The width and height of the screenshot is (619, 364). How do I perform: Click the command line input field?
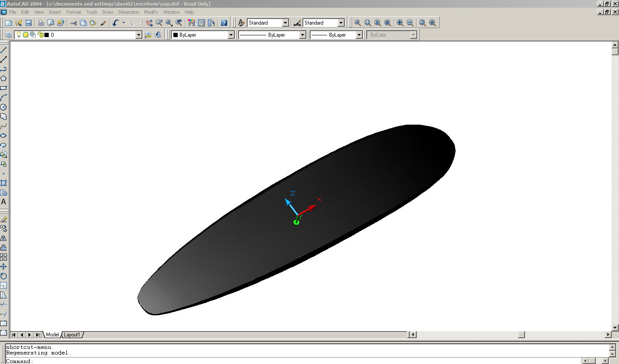click(x=293, y=361)
